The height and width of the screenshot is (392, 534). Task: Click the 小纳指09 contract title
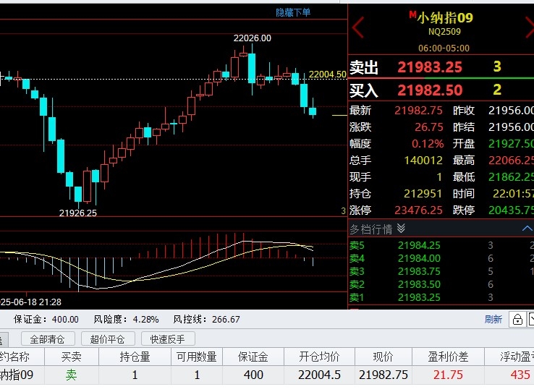(x=445, y=17)
